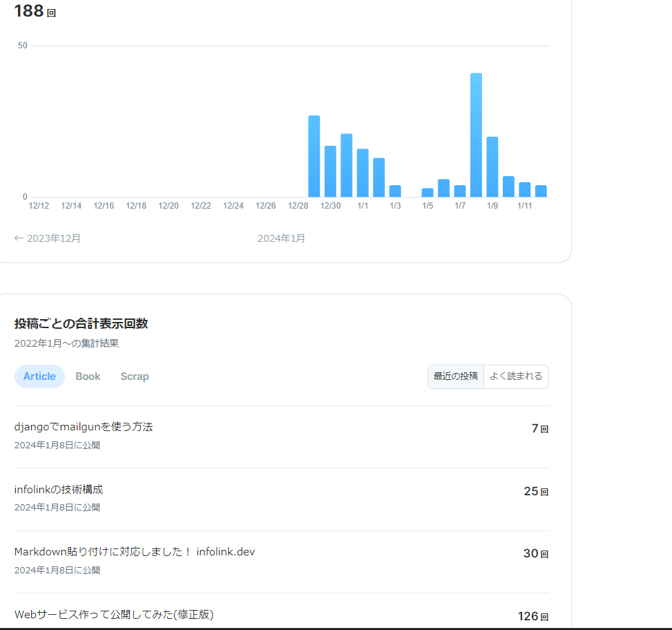Image resolution: width=672 pixels, height=630 pixels.
Task: Click heading 投稿ごとの合計表示回数
Action: [x=81, y=323]
